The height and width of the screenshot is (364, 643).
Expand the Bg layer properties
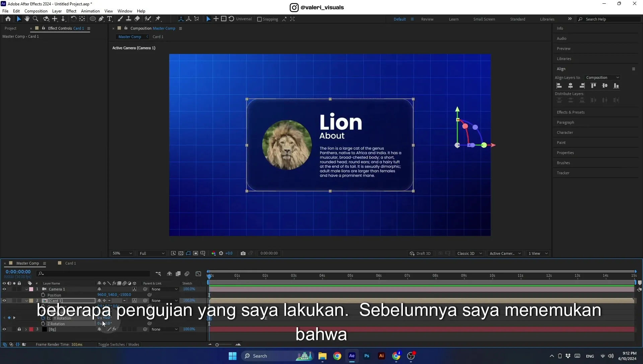point(26,330)
